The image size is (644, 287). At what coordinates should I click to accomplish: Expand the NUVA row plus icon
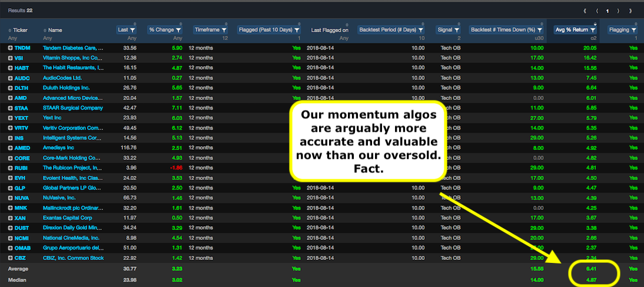10,198
